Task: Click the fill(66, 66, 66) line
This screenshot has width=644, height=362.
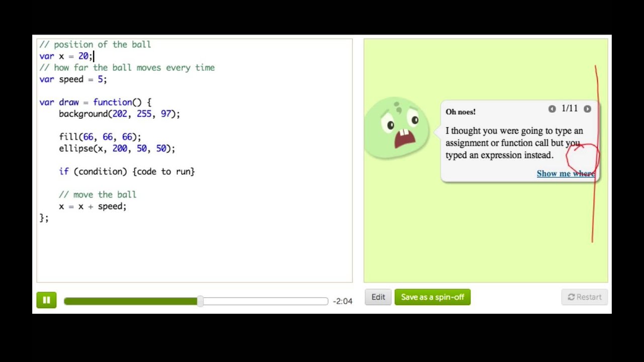Action: (x=100, y=137)
